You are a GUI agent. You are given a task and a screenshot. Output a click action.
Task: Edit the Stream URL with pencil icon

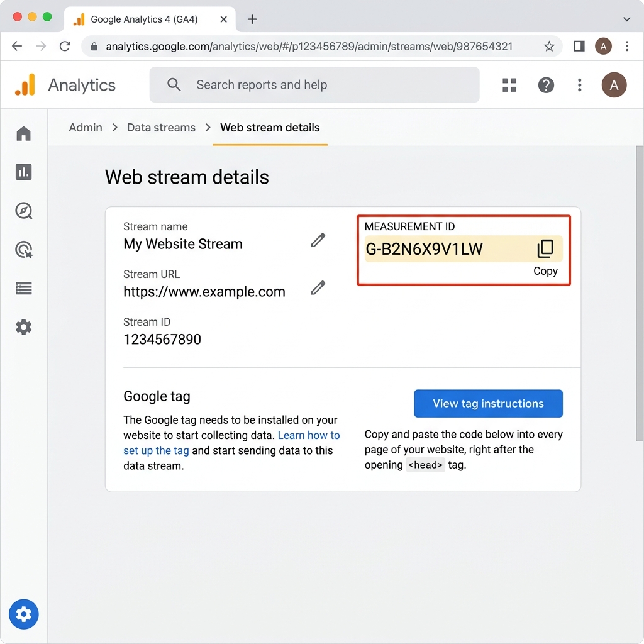pyautogui.click(x=318, y=288)
